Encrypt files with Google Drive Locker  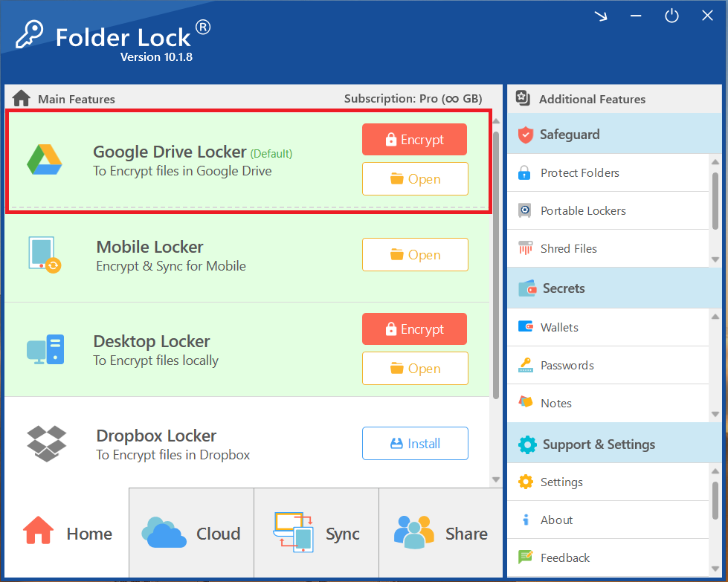[415, 139]
